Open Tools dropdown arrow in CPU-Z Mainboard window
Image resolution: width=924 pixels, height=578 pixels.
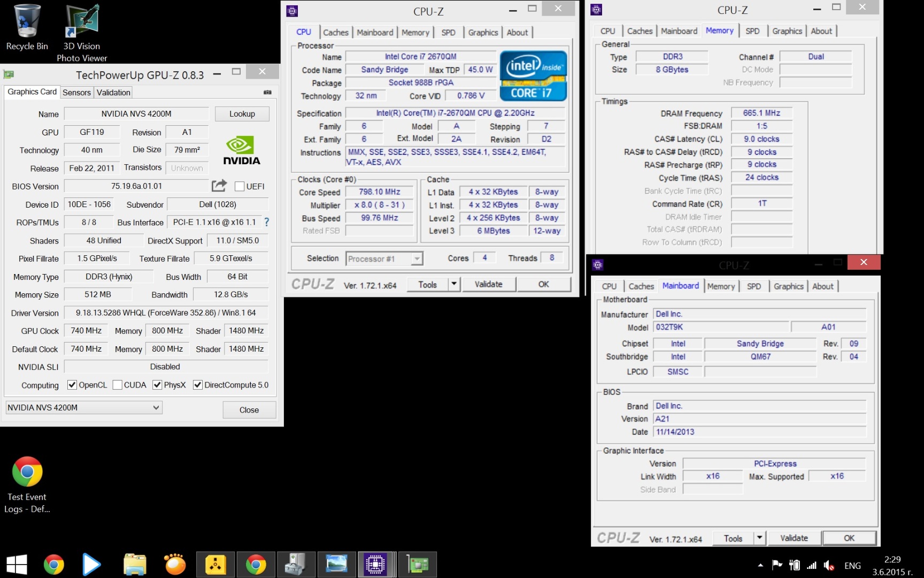tap(759, 538)
